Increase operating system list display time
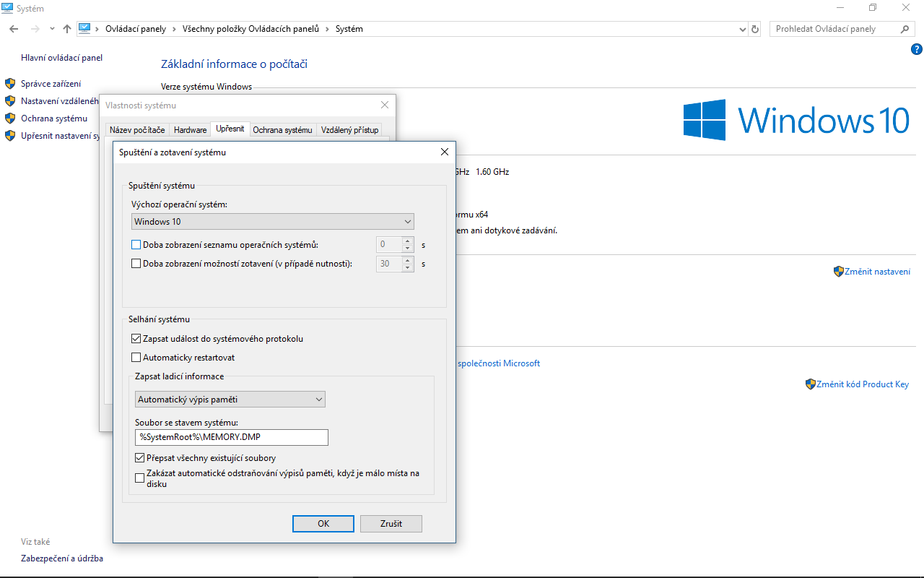Screen dimensions: 924x578 (408, 241)
